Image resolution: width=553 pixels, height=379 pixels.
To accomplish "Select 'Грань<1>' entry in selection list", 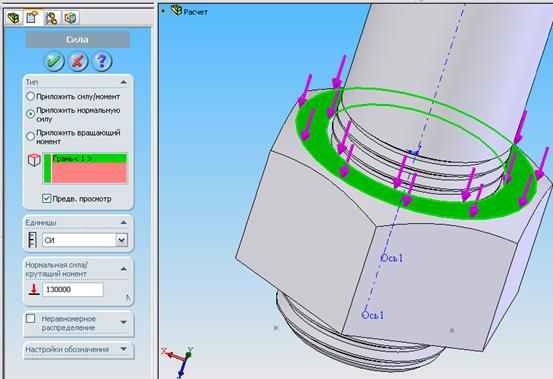I will tap(89, 159).
